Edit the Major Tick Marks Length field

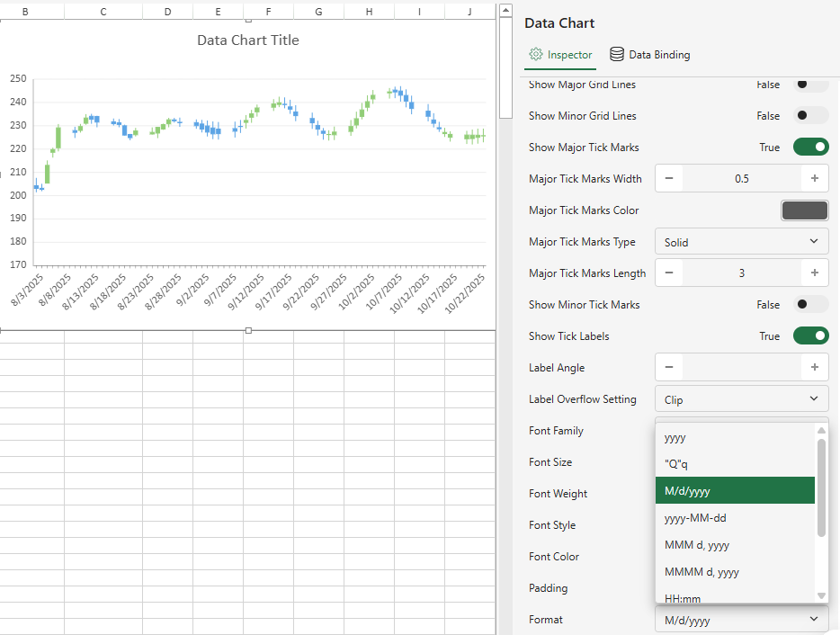coord(742,273)
